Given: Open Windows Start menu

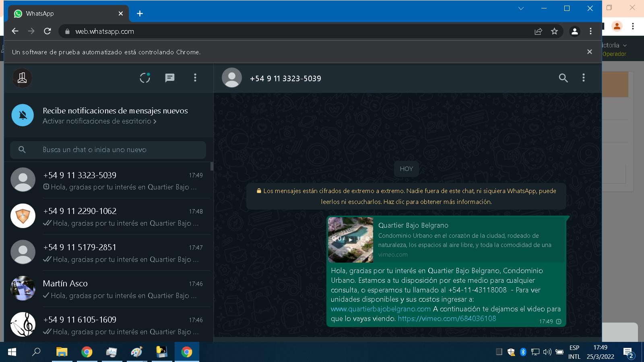Looking at the screenshot, I should [x=12, y=352].
